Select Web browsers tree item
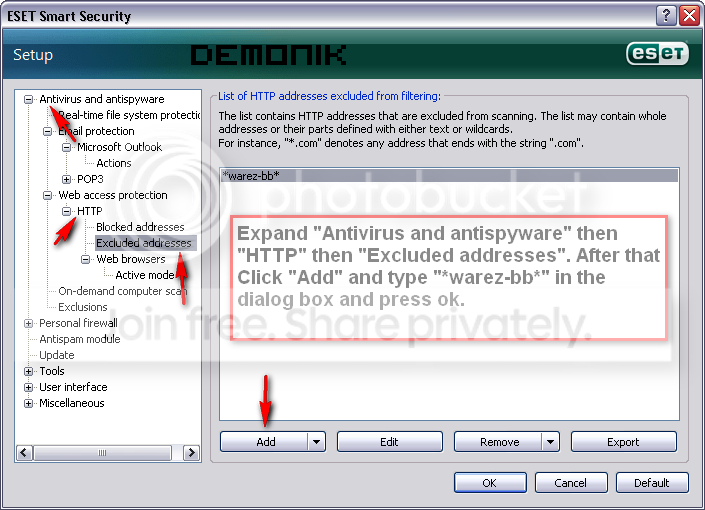705x510 pixels. 131,259
